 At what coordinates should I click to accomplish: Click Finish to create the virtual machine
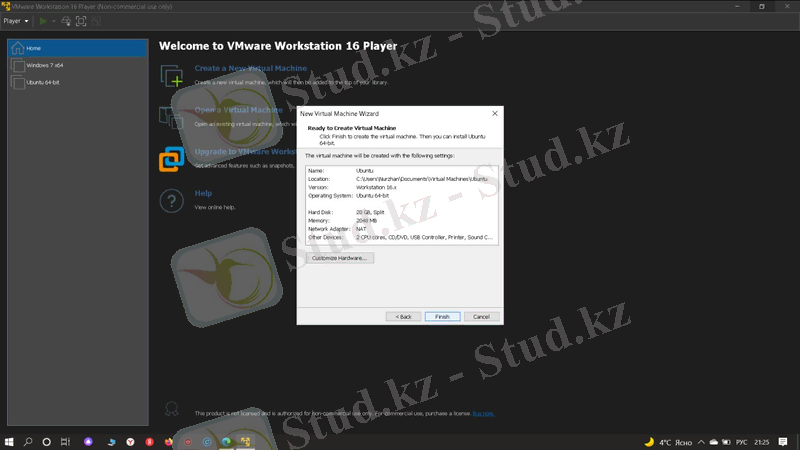(x=442, y=317)
